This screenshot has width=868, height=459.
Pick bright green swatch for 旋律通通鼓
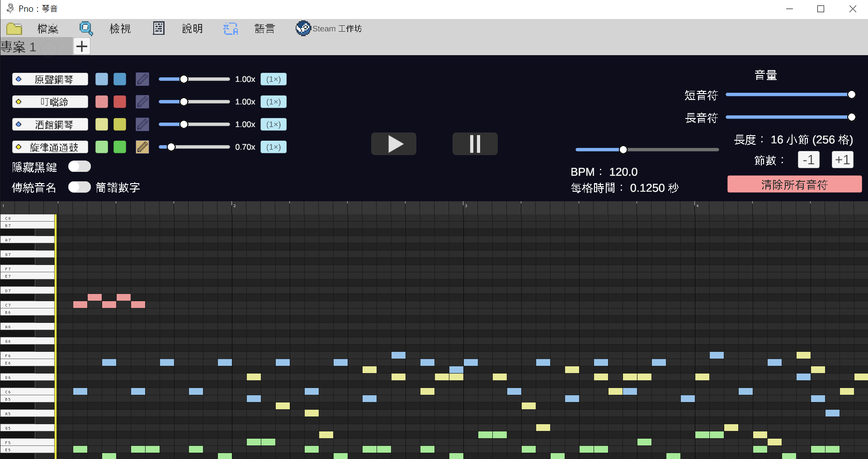click(120, 147)
